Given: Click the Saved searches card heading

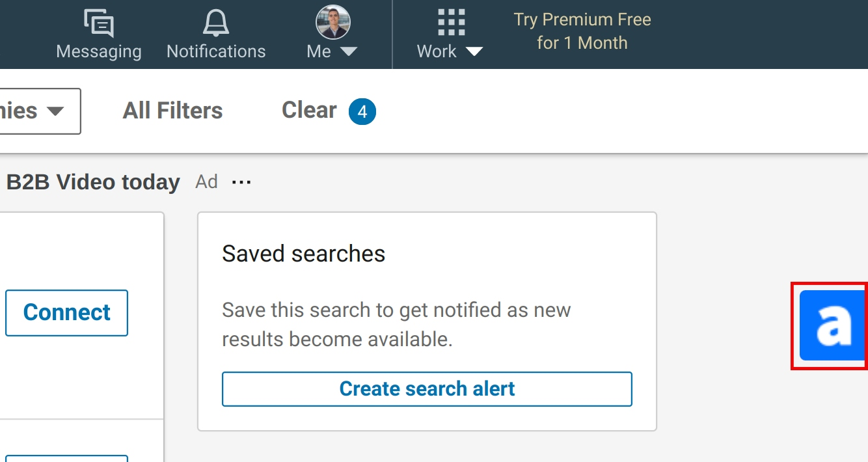Looking at the screenshot, I should [304, 253].
